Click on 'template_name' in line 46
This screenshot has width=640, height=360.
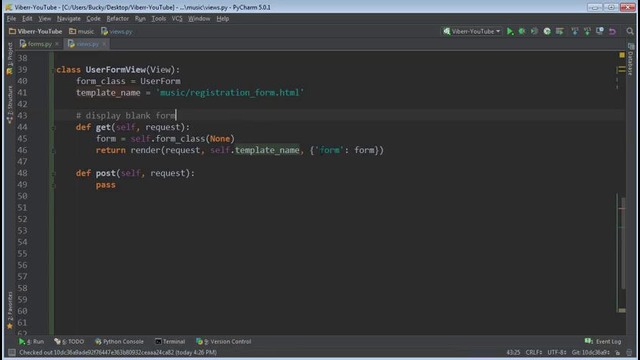tap(267, 150)
